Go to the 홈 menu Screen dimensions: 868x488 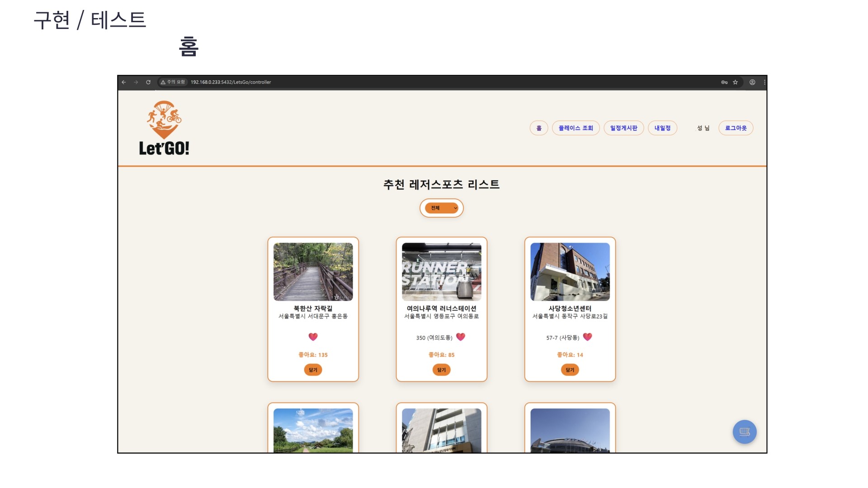click(539, 128)
